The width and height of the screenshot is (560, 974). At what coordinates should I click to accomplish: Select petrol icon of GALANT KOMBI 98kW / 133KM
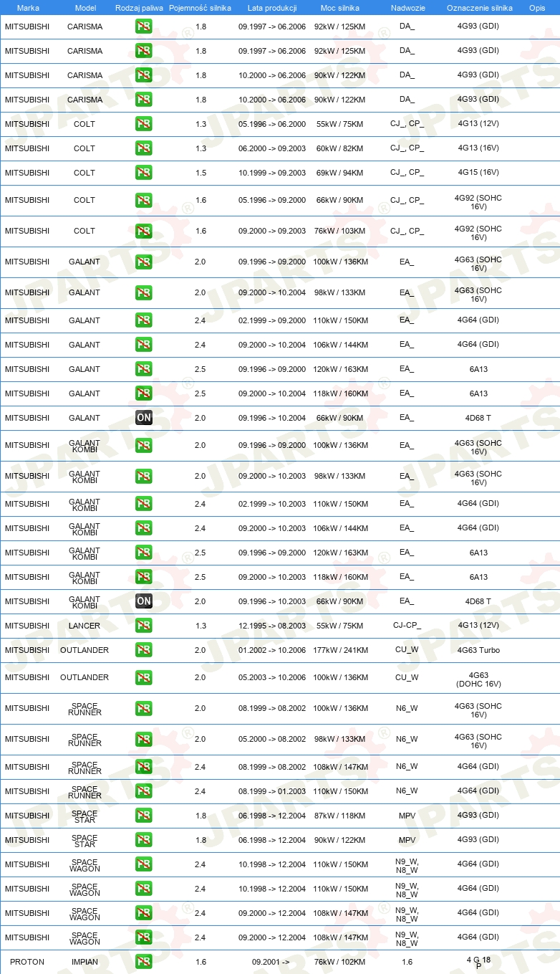pos(144,476)
